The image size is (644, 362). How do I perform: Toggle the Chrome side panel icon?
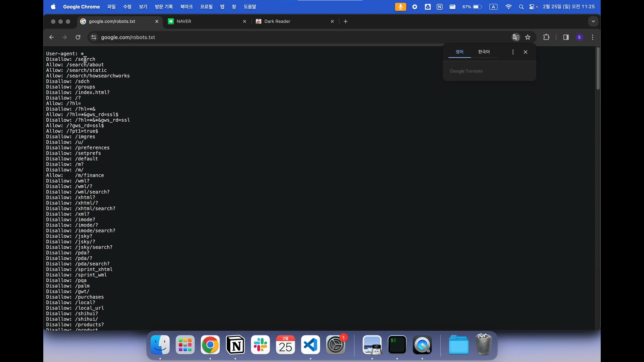pyautogui.click(x=566, y=37)
